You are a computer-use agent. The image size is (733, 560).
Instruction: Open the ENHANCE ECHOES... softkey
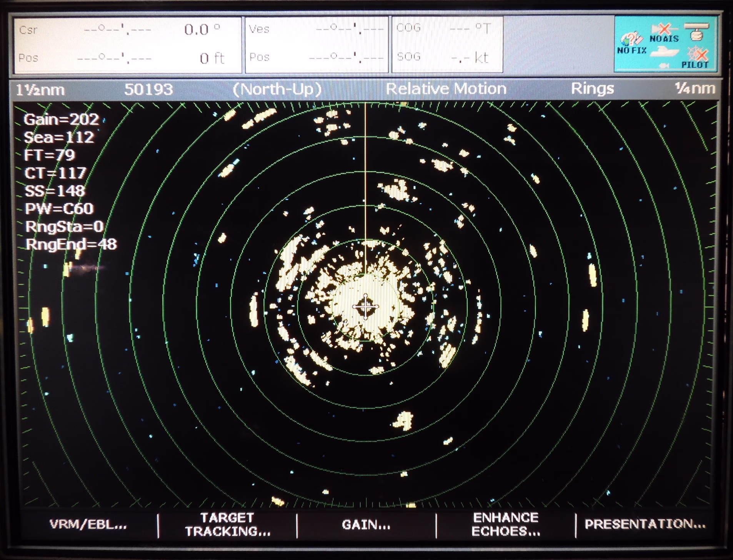506,524
